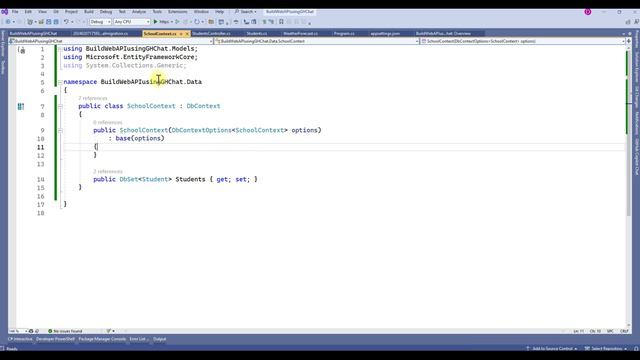Open the type navigation dropdown SchoolContext

[317, 41]
